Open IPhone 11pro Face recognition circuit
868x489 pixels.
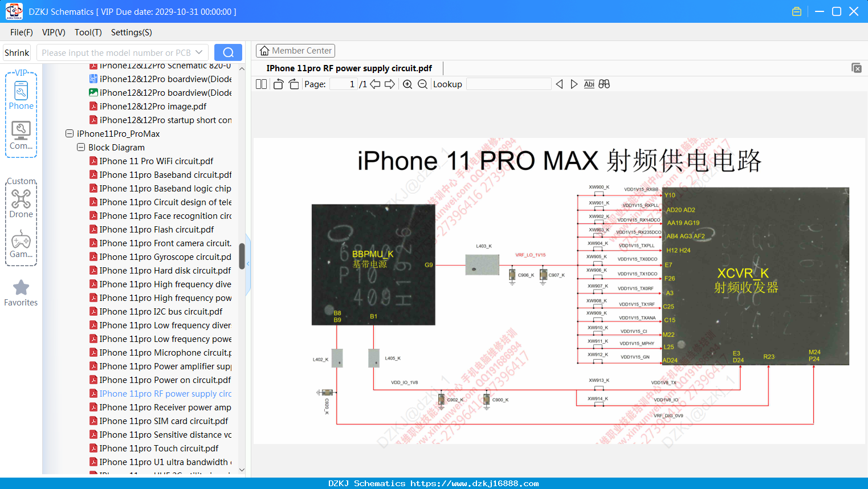(x=166, y=216)
